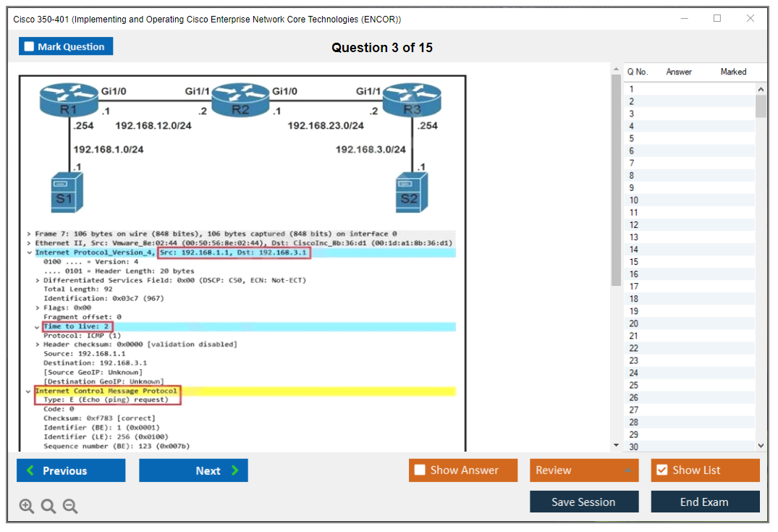Click the R2 router icon in diagram

[x=241, y=100]
